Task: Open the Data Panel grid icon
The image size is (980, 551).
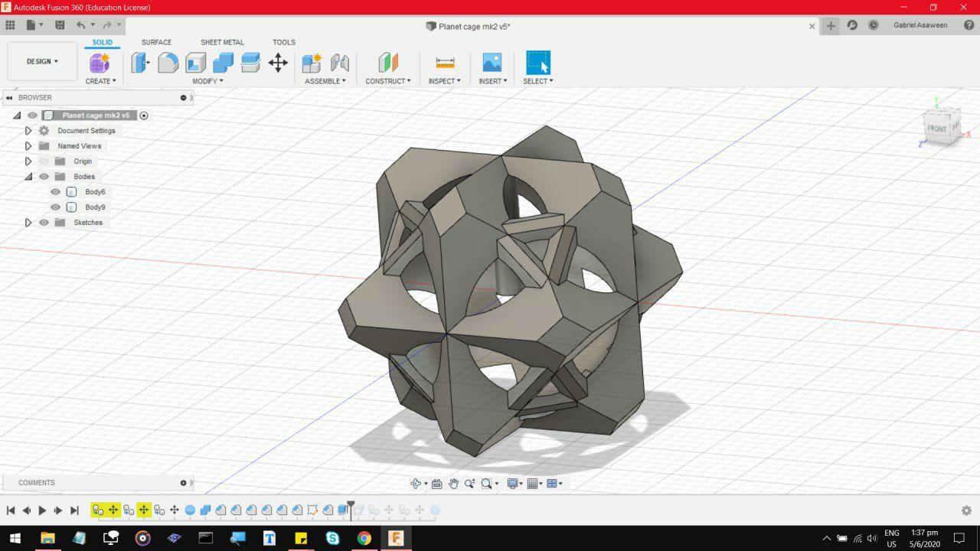Action: click(x=10, y=25)
